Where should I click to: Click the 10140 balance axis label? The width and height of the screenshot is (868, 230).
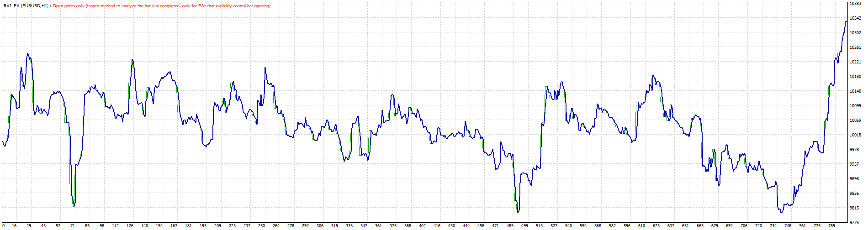(855, 91)
